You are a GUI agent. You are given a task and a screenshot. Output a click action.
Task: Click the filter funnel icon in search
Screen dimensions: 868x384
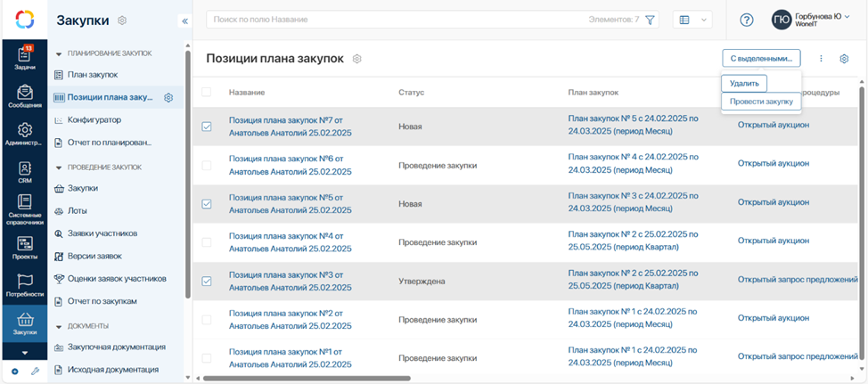pos(651,20)
